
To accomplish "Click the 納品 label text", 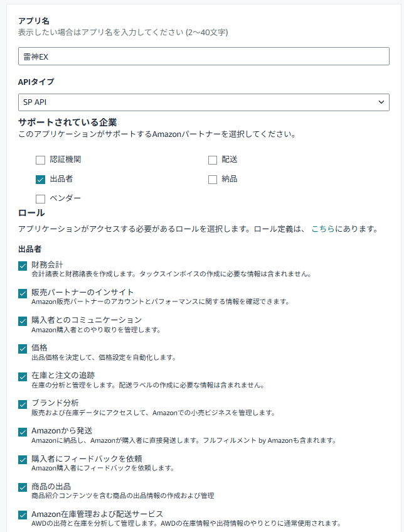I will [x=230, y=179].
